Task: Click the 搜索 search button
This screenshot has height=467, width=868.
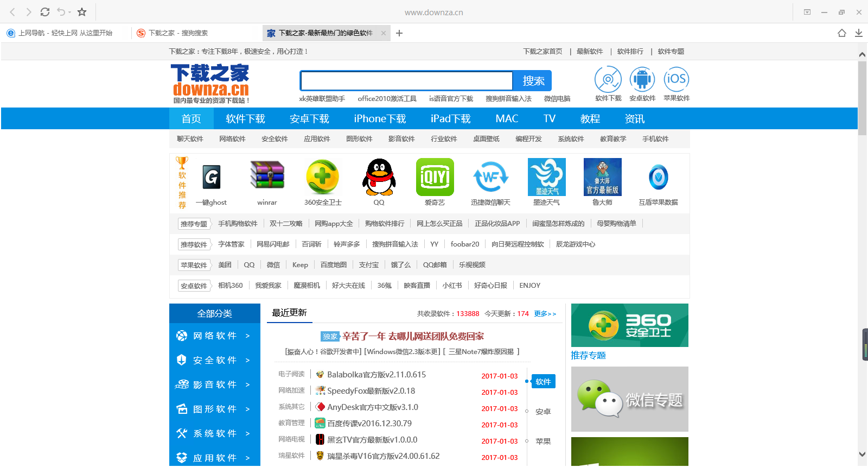Action: (533, 81)
